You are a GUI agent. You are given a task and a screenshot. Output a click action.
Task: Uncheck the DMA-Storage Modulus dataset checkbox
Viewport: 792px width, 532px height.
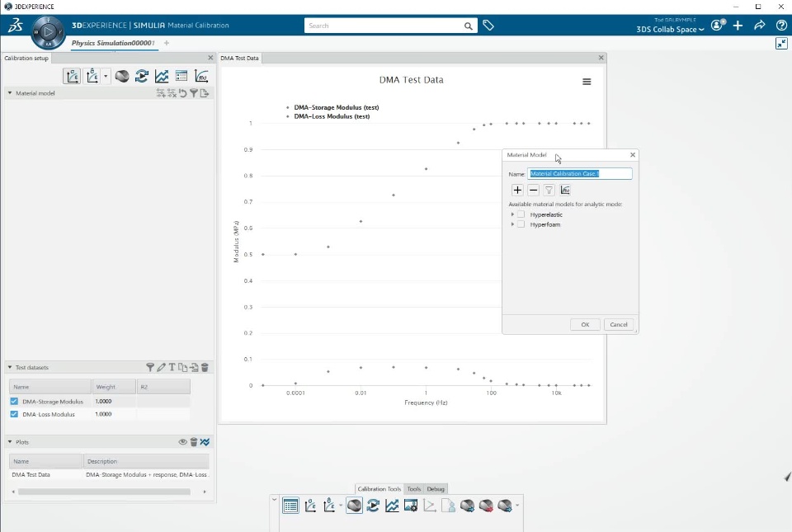[14, 402]
